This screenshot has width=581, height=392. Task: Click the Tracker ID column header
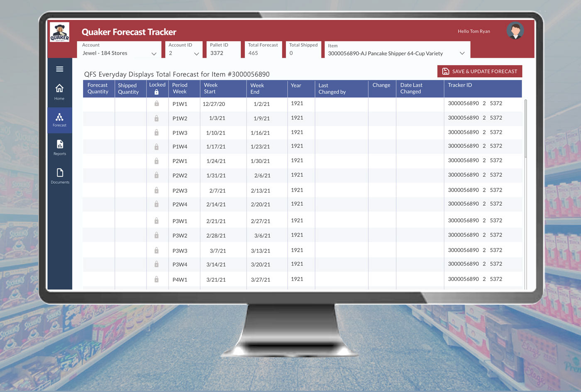pyautogui.click(x=482, y=88)
